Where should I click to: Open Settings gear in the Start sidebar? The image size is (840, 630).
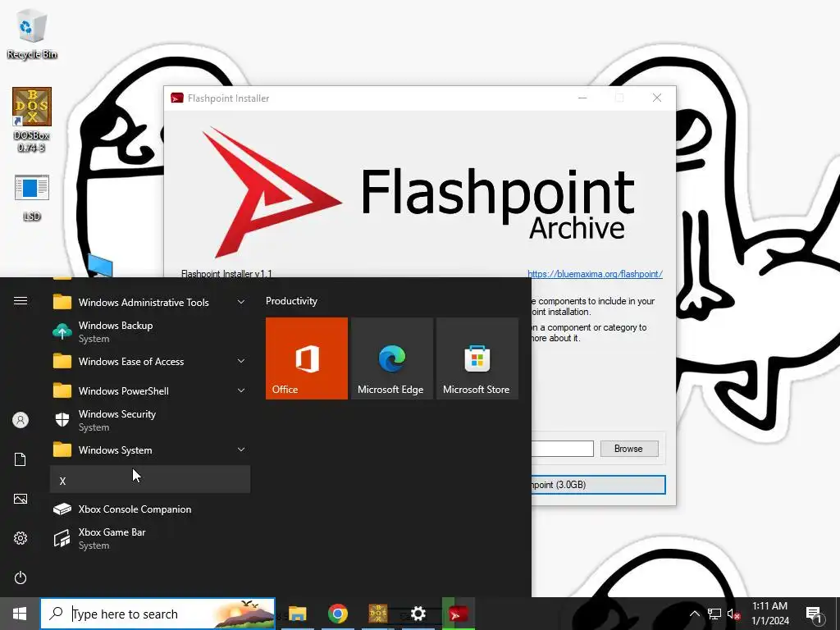pos(21,538)
